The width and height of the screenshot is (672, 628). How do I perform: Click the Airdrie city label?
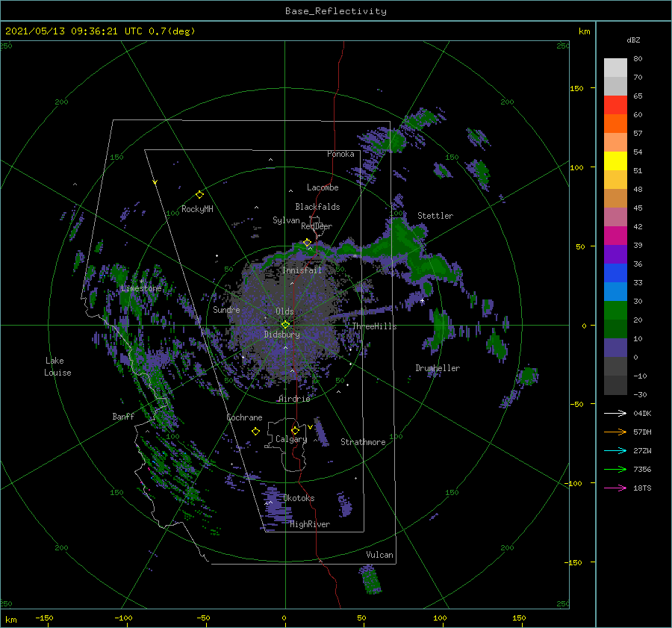[294, 399]
